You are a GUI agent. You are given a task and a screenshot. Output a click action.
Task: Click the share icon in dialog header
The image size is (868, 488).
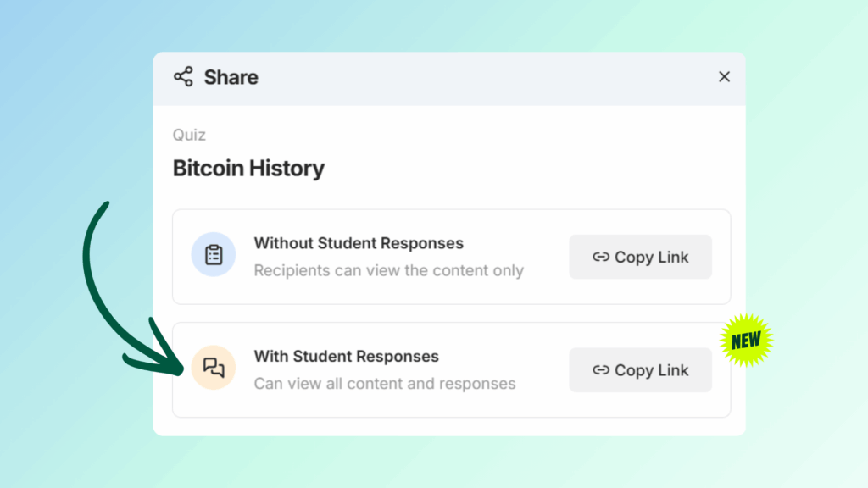[x=183, y=77]
